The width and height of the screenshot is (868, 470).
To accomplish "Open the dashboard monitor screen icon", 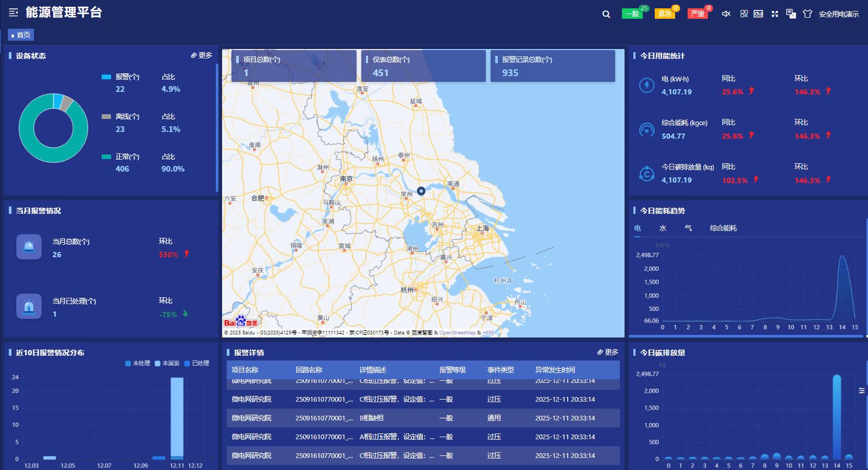I will click(x=759, y=14).
